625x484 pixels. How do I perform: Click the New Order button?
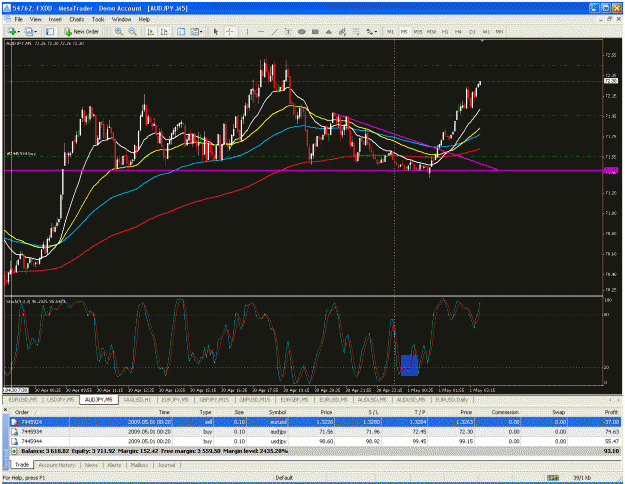[x=81, y=31]
